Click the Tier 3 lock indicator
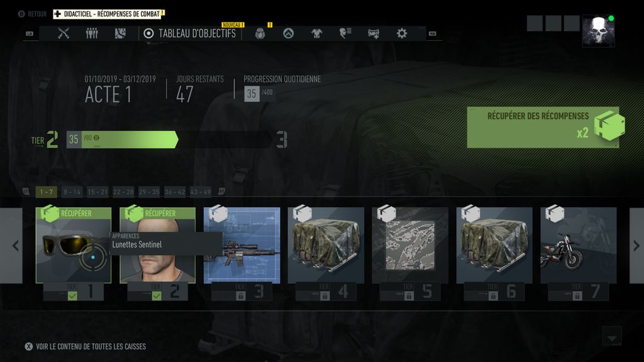The height and width of the screenshot is (362, 644). (x=241, y=295)
